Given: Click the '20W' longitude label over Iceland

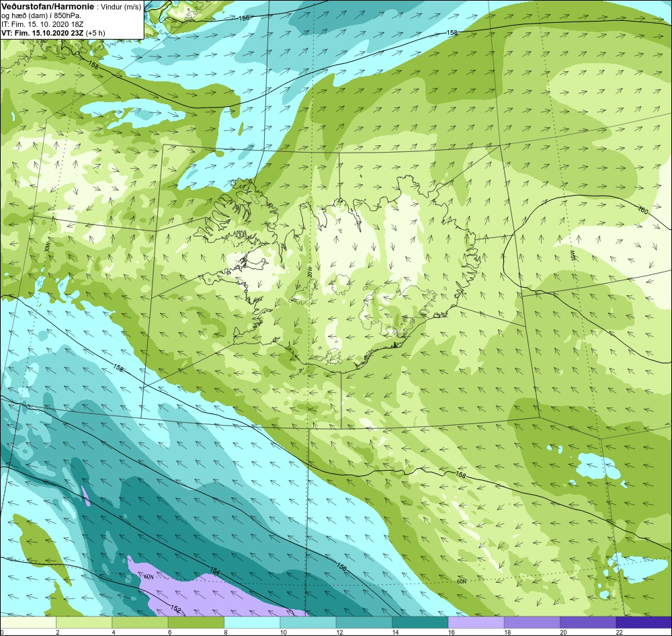Looking at the screenshot, I should (310, 271).
